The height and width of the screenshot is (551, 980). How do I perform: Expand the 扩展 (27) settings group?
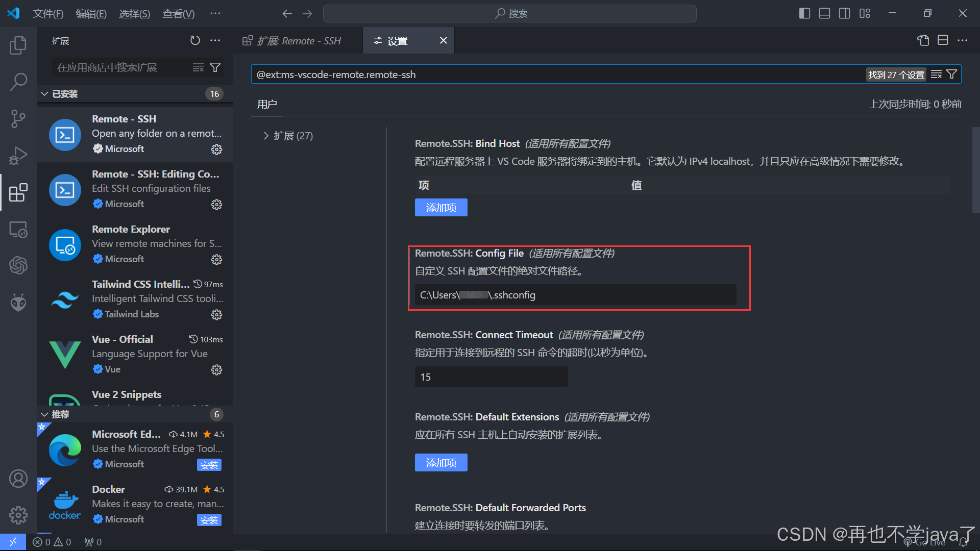288,135
